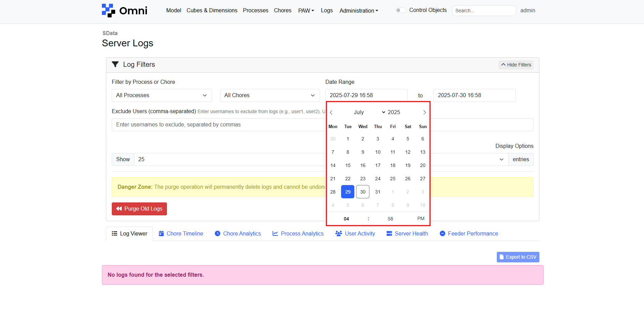Select July 12 in calendar
Screen dimensions: 644x321
[408, 152]
